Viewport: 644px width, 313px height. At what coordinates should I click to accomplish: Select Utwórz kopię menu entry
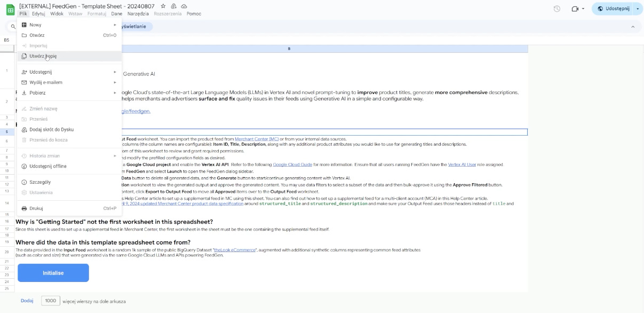point(69,56)
